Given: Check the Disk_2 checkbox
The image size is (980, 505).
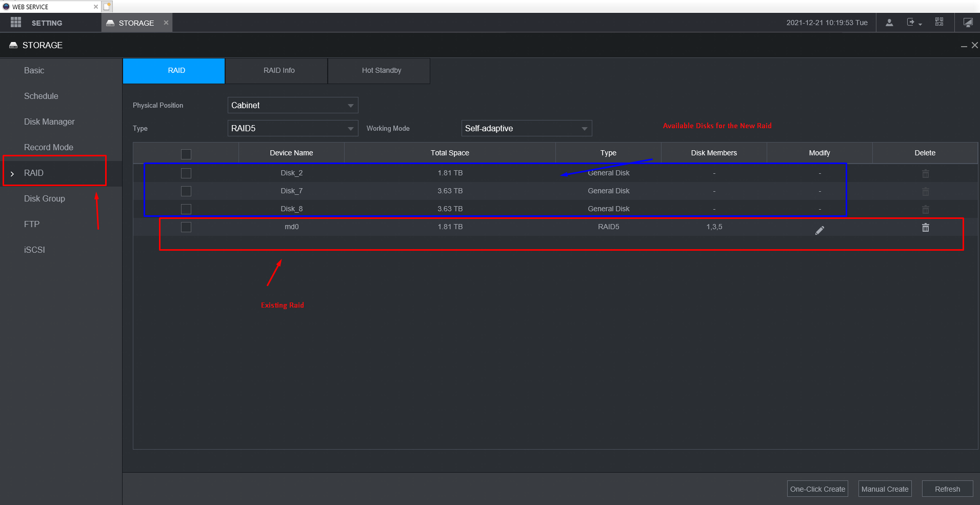Looking at the screenshot, I should tap(186, 173).
